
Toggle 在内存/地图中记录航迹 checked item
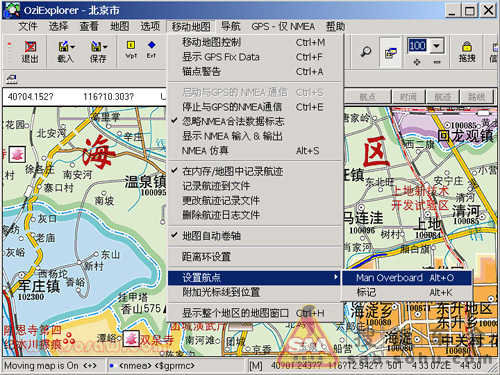coord(255,171)
